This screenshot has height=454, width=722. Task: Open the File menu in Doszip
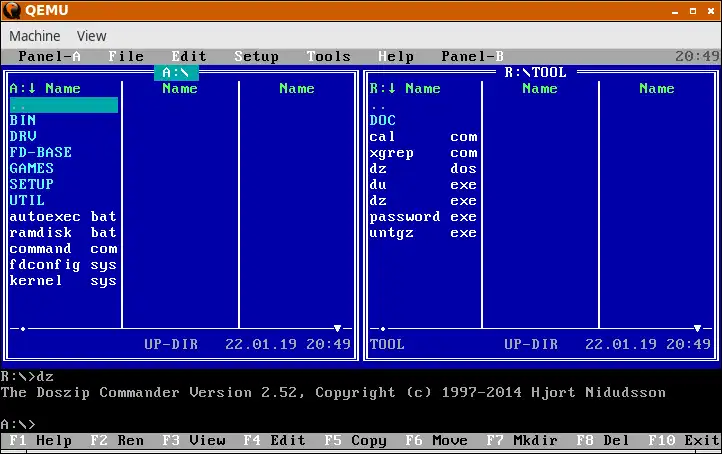coord(126,56)
